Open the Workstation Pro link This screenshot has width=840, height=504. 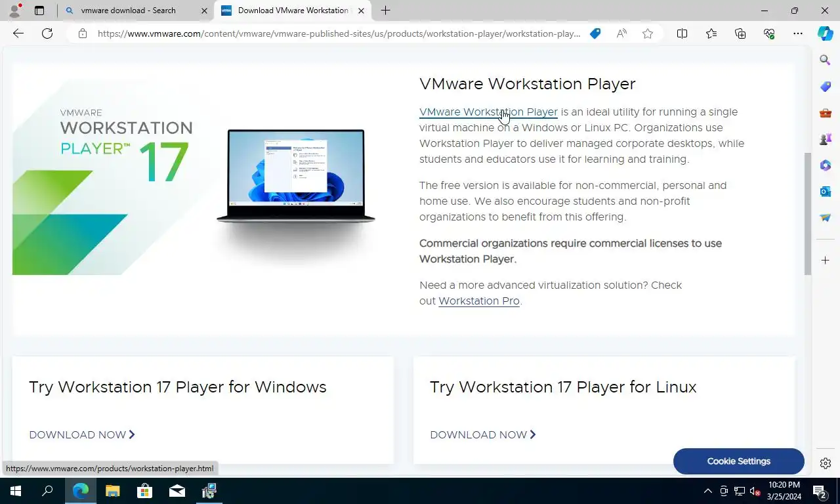tap(479, 301)
